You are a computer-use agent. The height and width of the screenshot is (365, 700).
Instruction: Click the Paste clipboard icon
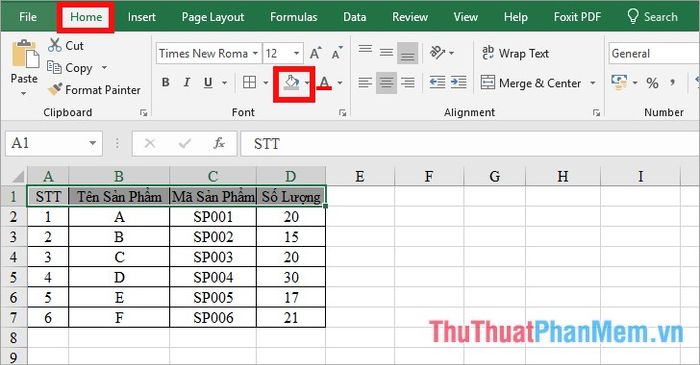coord(25,54)
